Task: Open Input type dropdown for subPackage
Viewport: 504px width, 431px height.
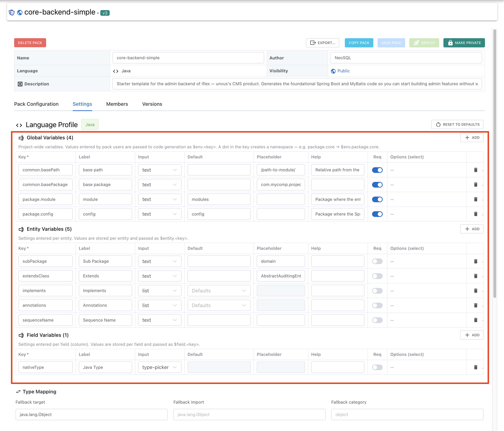Action: click(x=160, y=261)
